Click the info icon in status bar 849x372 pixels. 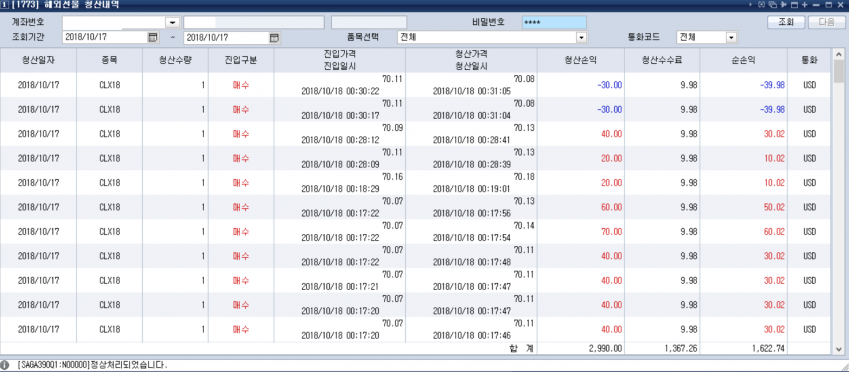5,365
